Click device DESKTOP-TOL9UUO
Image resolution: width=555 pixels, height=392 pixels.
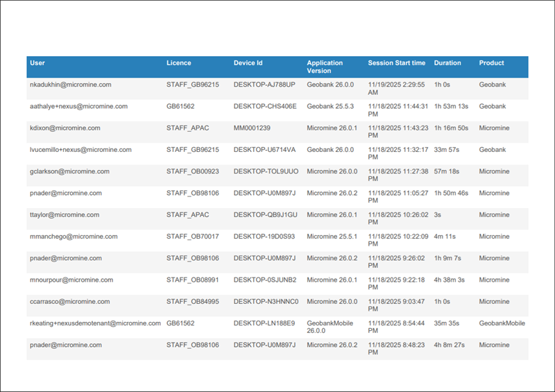266,171
